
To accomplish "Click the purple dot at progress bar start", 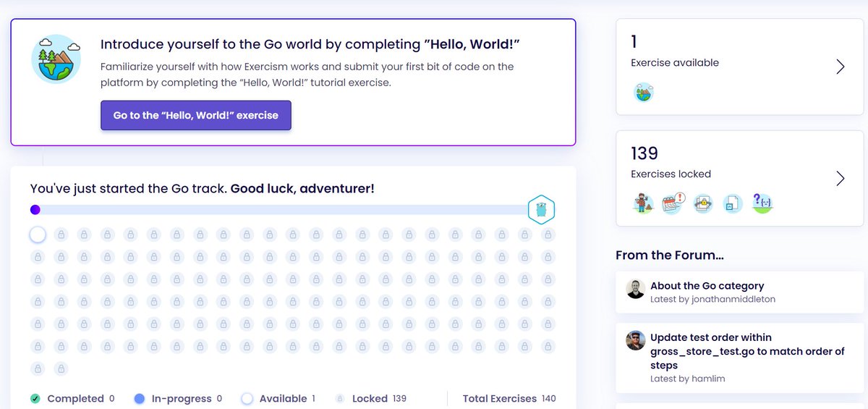I will pyautogui.click(x=35, y=210).
